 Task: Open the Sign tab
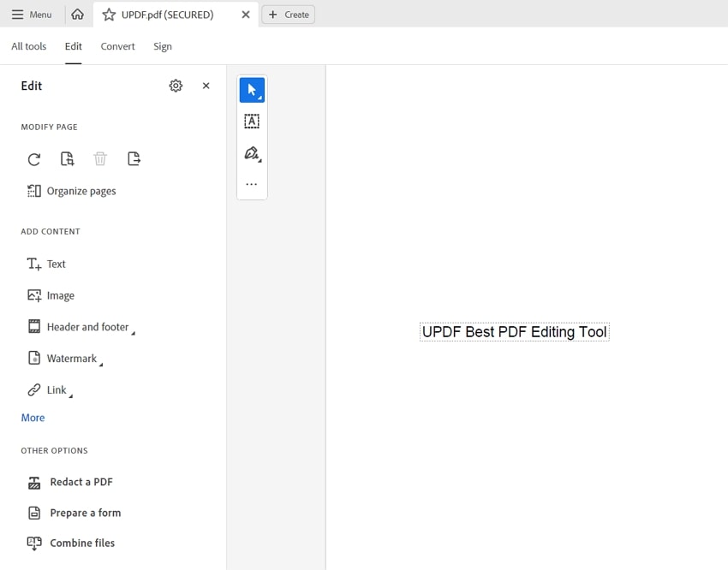coord(163,46)
